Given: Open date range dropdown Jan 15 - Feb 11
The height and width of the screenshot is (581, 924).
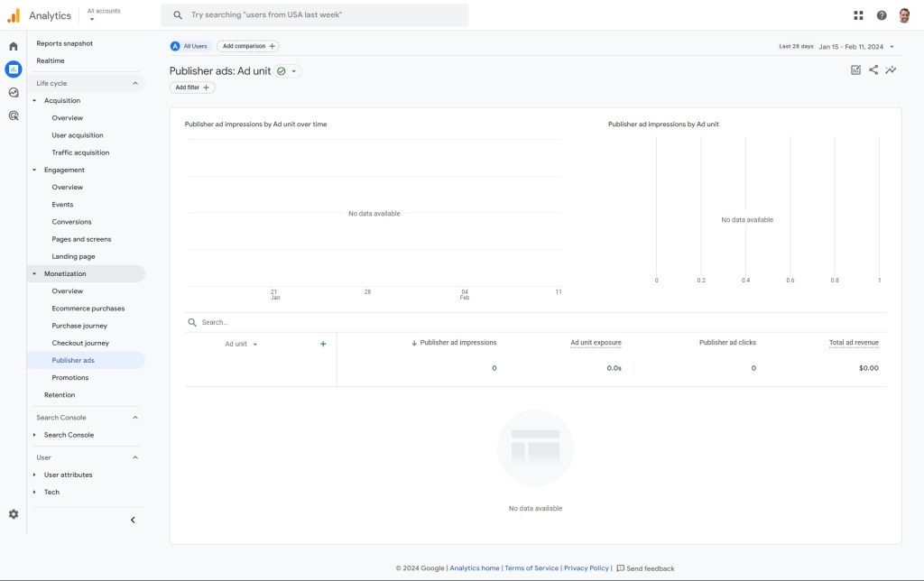Looking at the screenshot, I should click(x=855, y=47).
